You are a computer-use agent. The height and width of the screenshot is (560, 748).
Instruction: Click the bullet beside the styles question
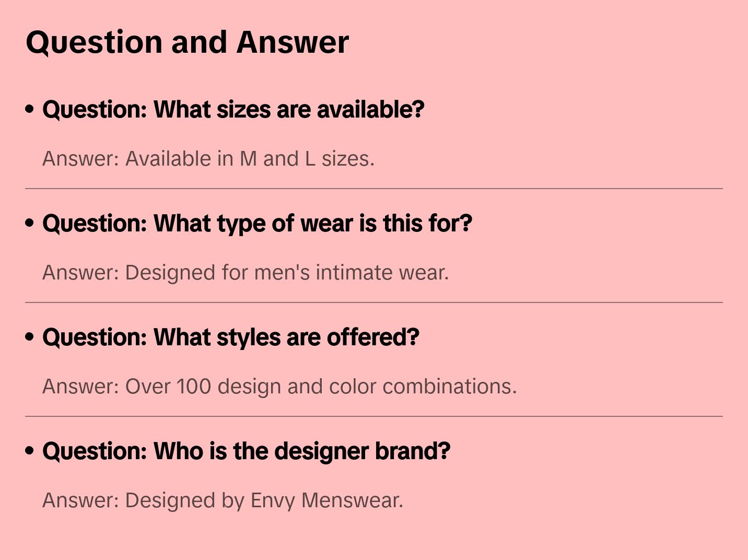point(30,337)
